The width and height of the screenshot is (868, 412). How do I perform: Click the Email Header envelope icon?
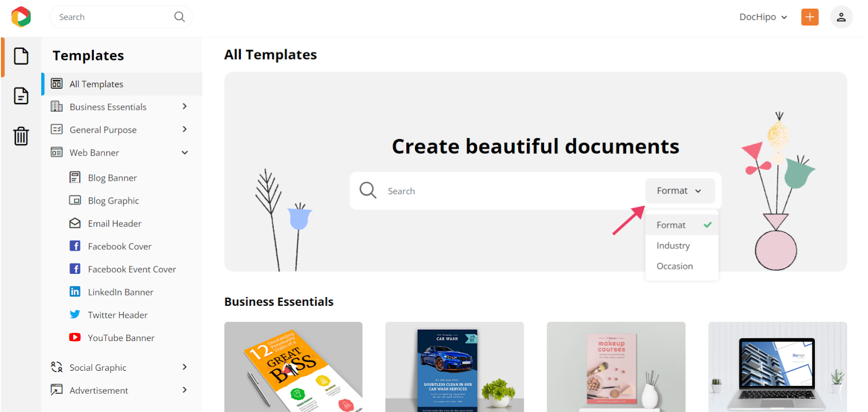[75, 223]
